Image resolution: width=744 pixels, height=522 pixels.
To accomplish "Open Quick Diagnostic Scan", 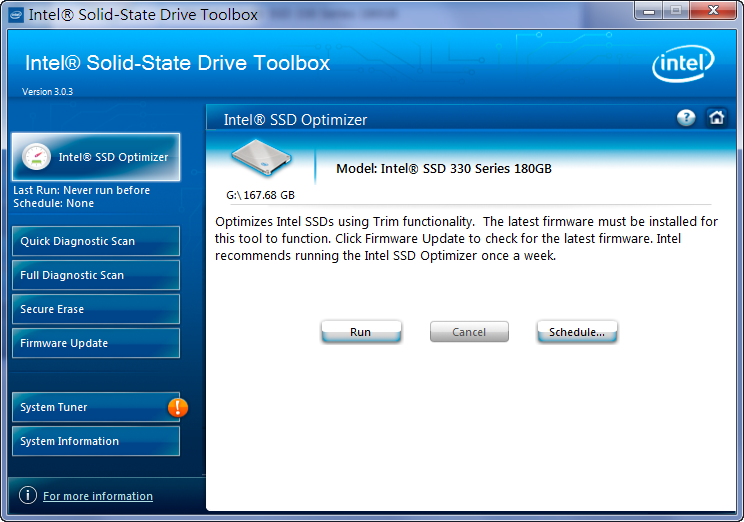I will 96,241.
